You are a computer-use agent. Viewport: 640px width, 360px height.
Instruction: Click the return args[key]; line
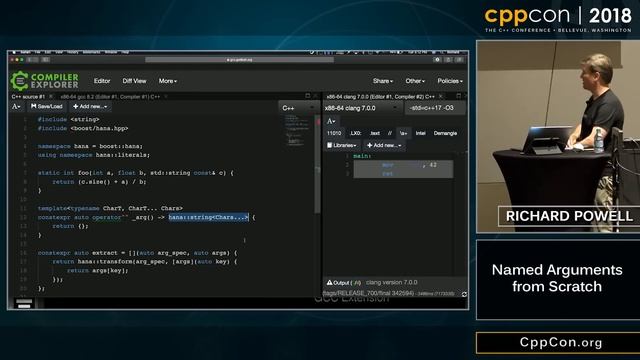98,270
